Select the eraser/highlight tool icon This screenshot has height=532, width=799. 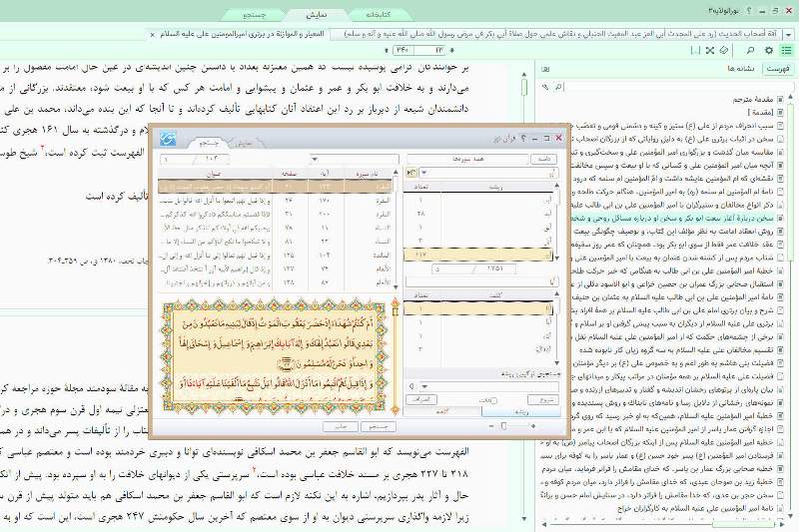(x=724, y=50)
